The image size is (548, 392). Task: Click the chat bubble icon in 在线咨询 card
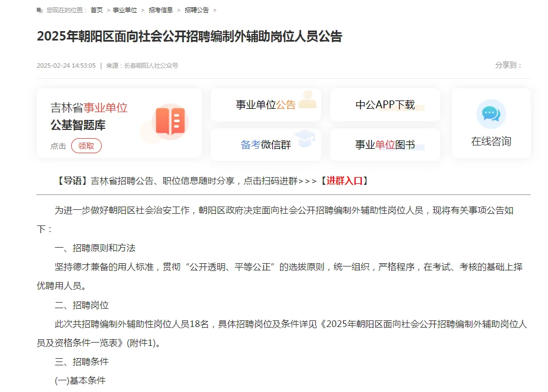pos(491,113)
